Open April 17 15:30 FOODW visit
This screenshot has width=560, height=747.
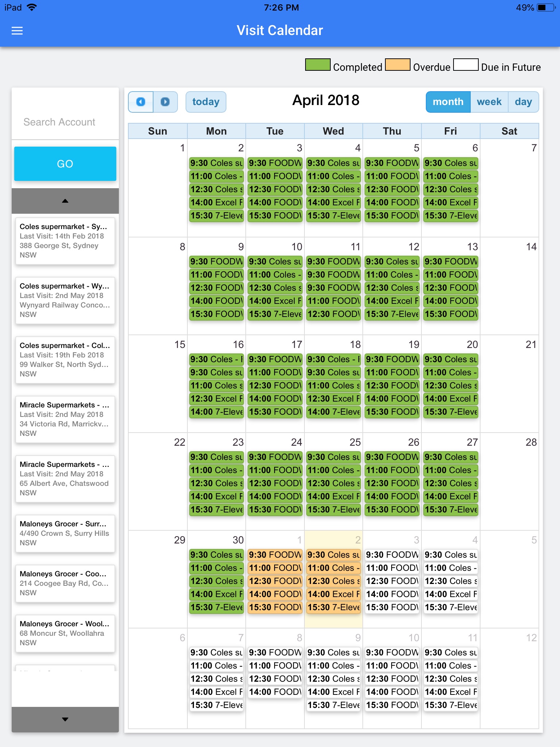pos(275,412)
